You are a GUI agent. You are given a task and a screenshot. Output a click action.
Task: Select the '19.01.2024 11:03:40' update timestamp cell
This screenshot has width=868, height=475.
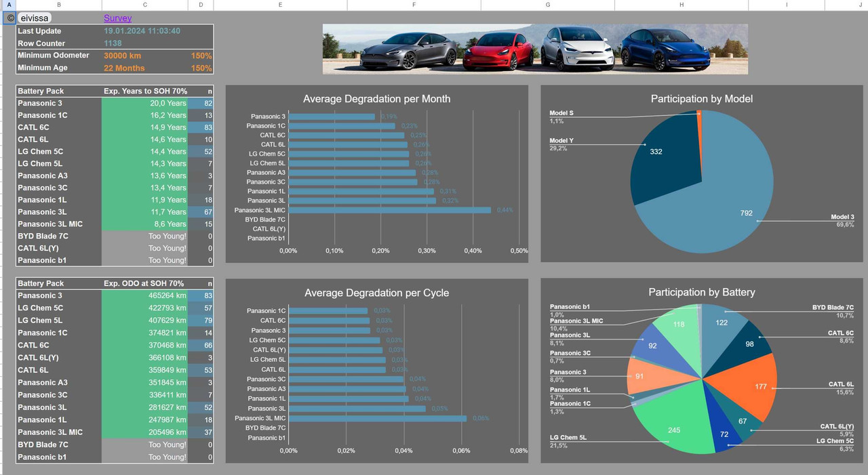144,31
